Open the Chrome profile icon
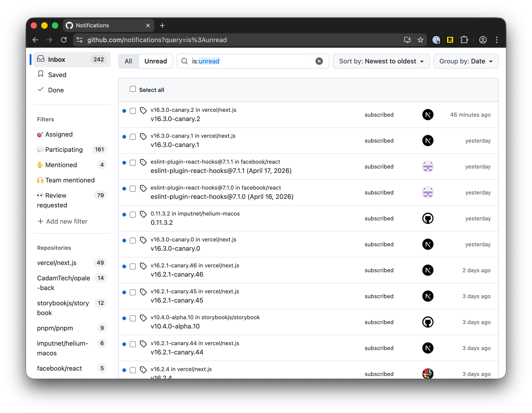Image resolution: width=532 pixels, height=413 pixels. pos(483,40)
